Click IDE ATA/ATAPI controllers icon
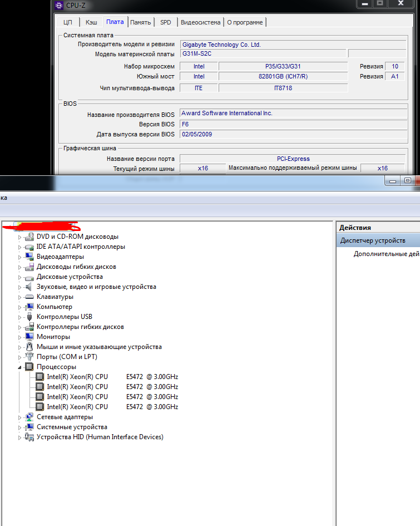Viewport: 420px width, 526px height. click(29, 247)
